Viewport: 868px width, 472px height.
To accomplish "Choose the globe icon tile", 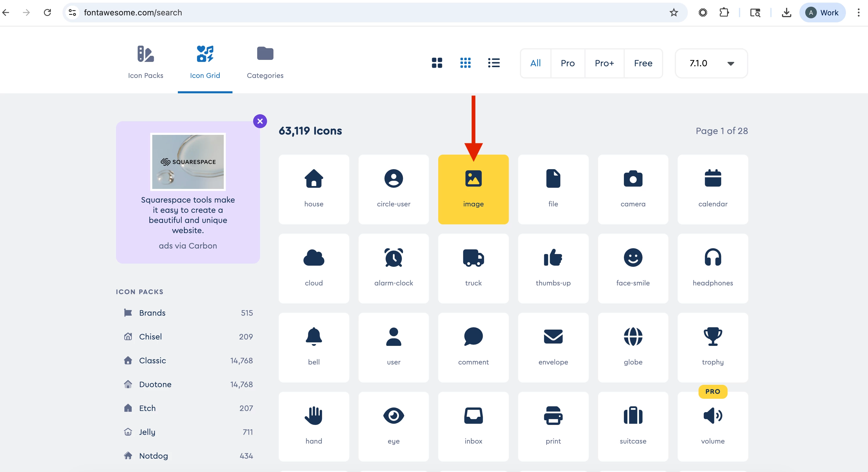I will coord(632,347).
